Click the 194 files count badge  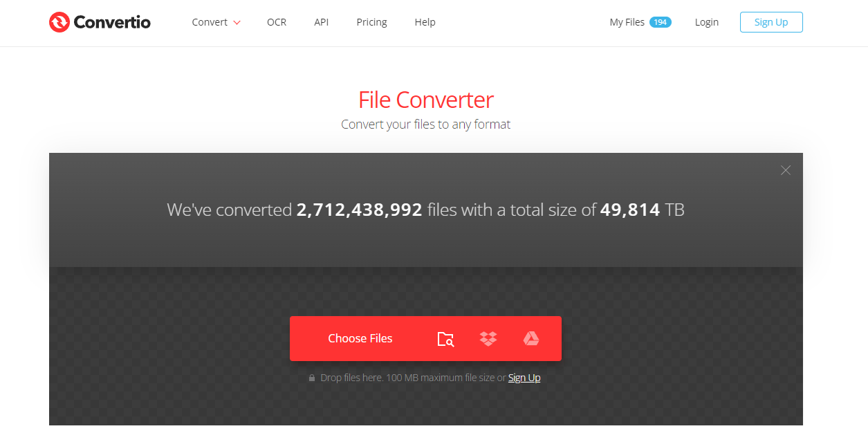(x=661, y=22)
